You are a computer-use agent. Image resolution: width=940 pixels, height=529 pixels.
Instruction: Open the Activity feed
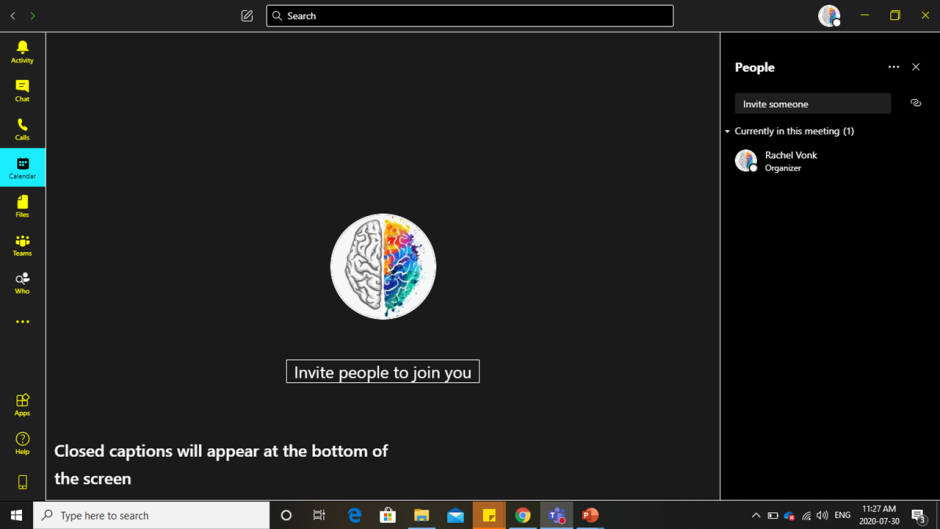pos(22,51)
